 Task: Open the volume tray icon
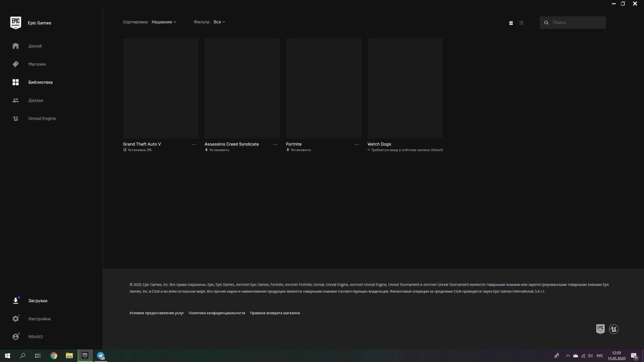[x=590, y=356]
